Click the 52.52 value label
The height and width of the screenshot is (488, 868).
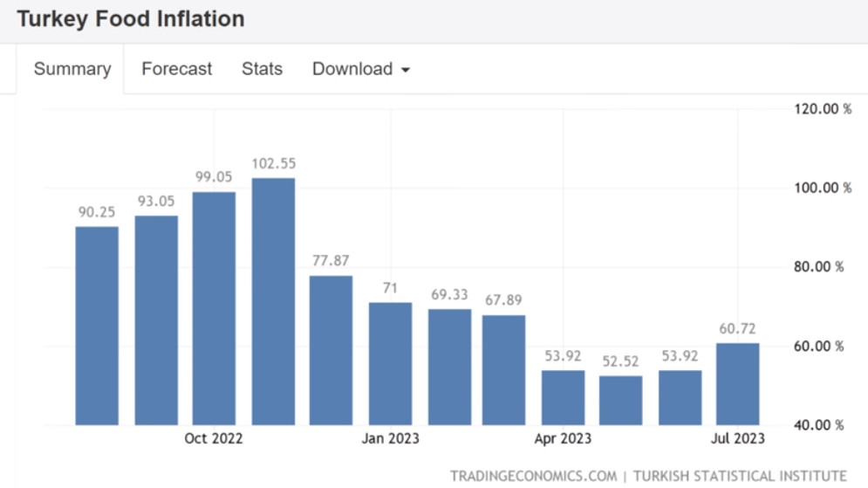pos(620,361)
